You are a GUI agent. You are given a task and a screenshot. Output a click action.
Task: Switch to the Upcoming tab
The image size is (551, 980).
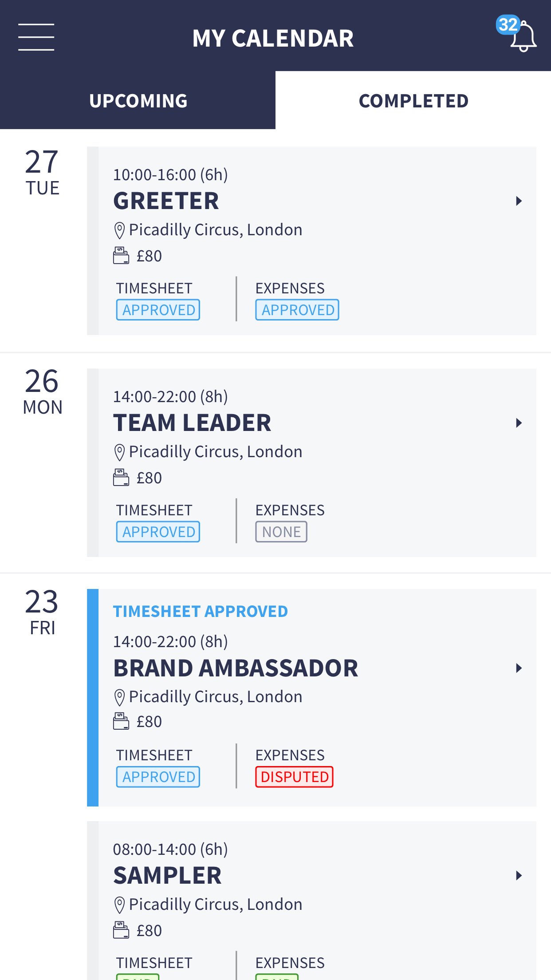point(138,101)
